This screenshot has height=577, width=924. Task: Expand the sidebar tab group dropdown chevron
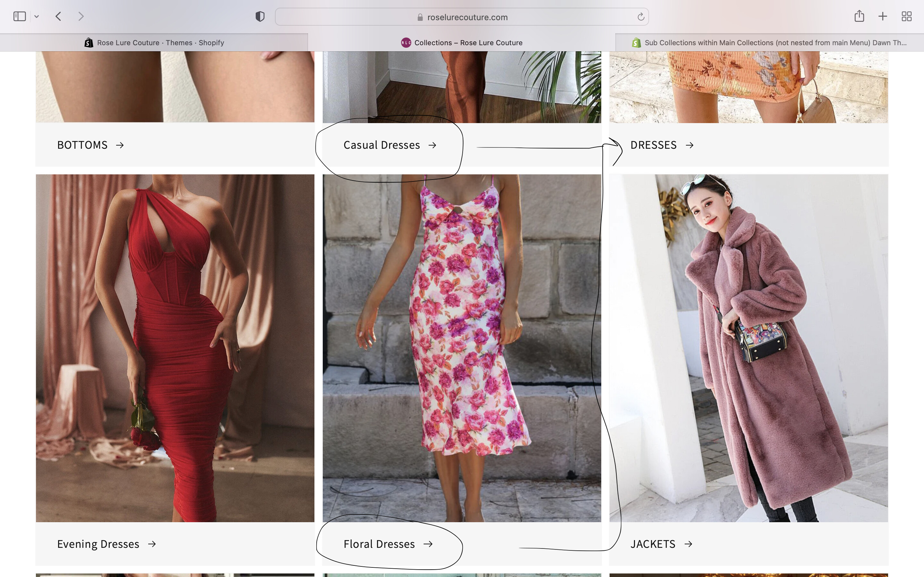[37, 16]
